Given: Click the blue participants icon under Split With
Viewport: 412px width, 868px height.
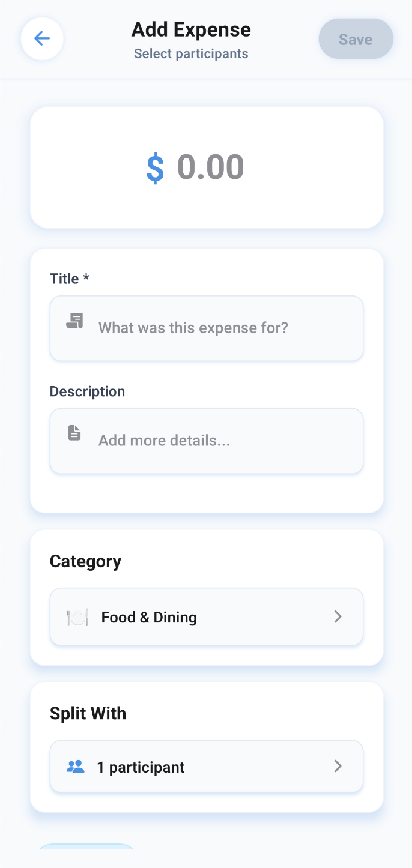Looking at the screenshot, I should click(x=74, y=766).
